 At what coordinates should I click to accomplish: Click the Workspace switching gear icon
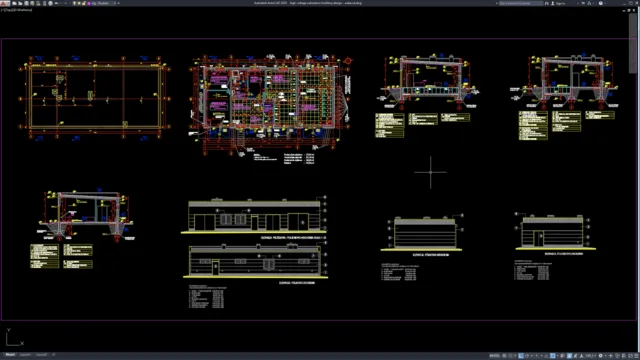(x=600, y=356)
